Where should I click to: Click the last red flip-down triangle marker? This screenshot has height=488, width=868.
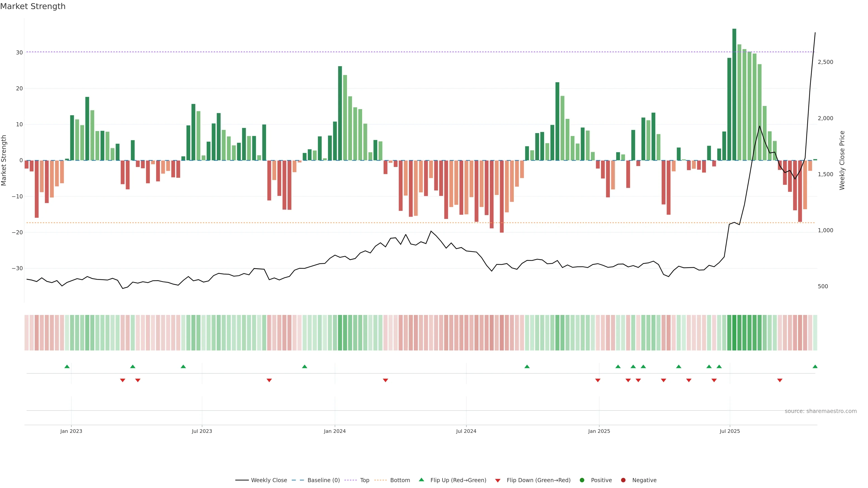780,380
